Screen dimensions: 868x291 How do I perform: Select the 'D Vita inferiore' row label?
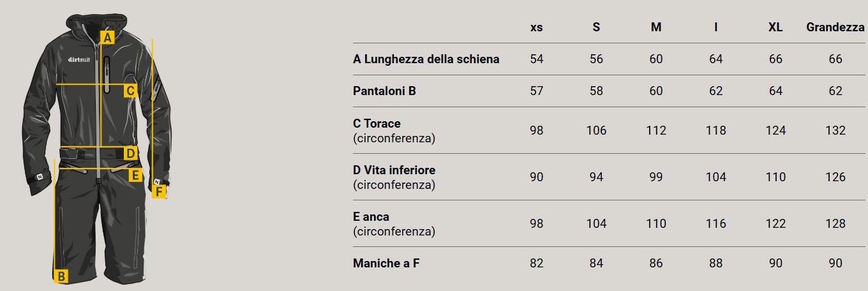coord(394,170)
